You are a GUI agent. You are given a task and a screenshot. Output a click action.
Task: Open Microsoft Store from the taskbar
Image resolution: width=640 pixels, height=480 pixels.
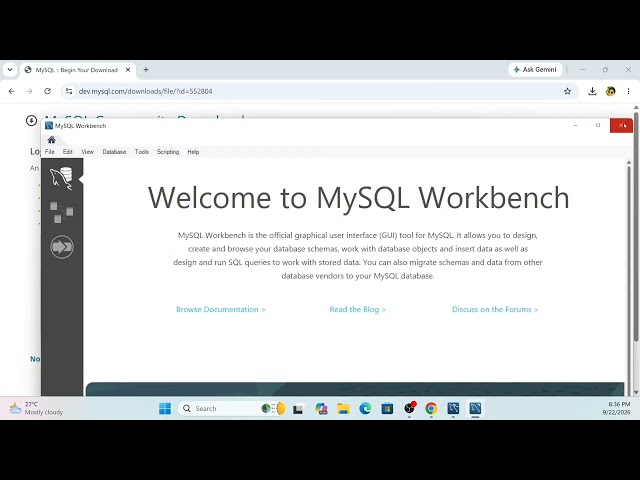[x=387, y=408]
